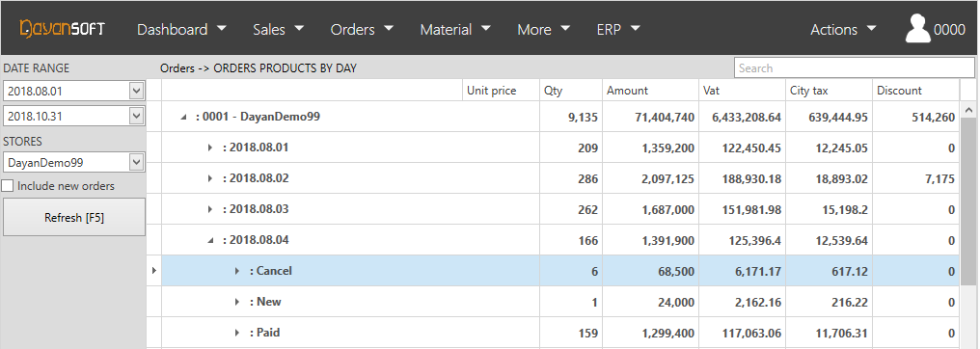Open the Dashboard menu
The height and width of the screenshot is (349, 980).
point(181,29)
